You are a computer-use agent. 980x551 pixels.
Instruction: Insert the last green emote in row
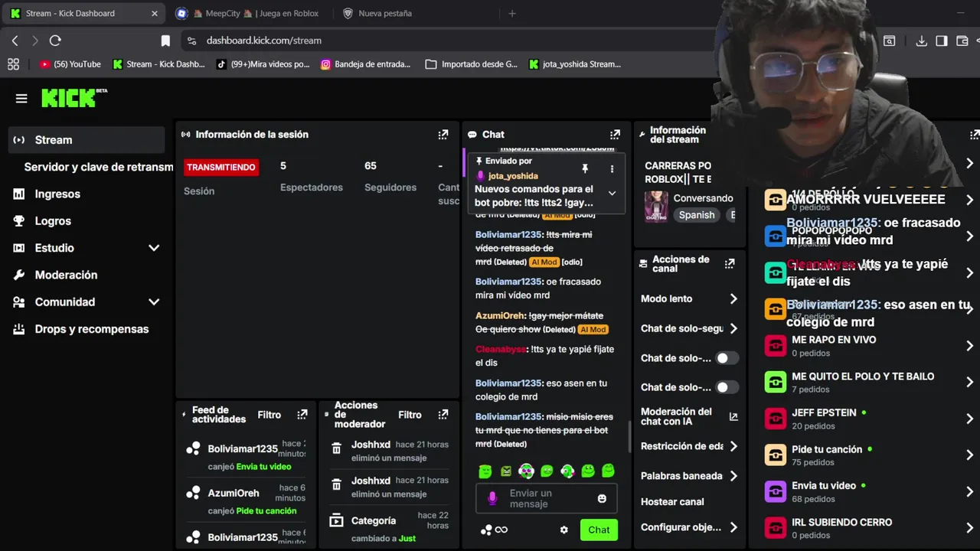(608, 471)
